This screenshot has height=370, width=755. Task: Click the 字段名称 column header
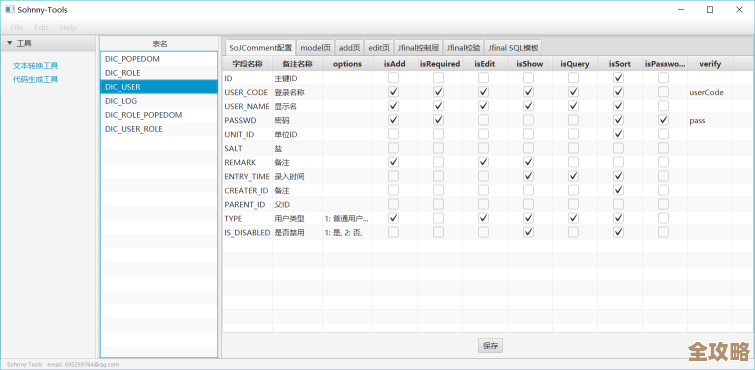click(247, 64)
